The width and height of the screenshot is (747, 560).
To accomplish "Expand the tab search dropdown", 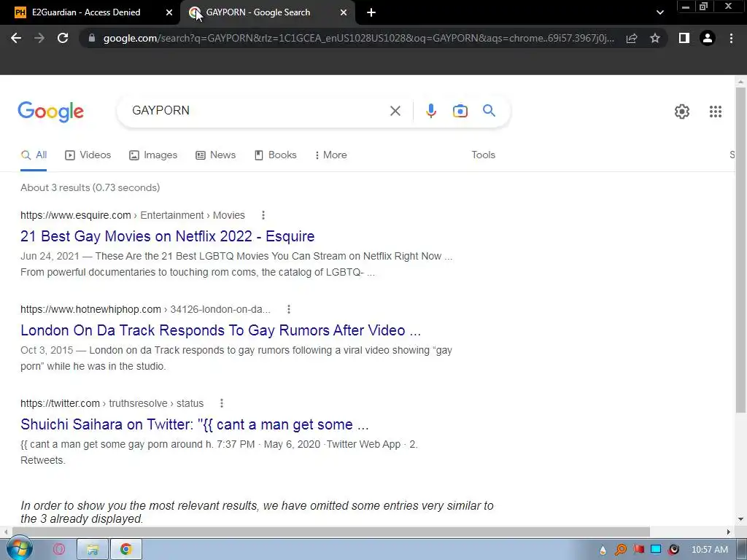I will (x=659, y=12).
